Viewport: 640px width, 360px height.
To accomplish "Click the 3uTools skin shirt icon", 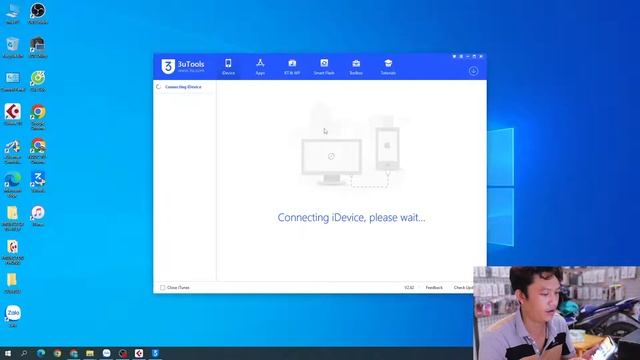I will tap(454, 56).
